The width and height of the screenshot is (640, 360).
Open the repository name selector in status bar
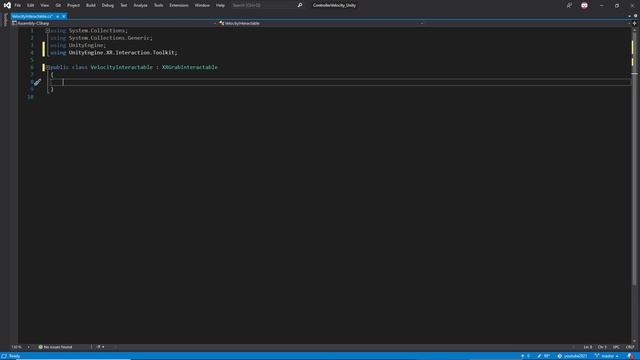coord(572,356)
